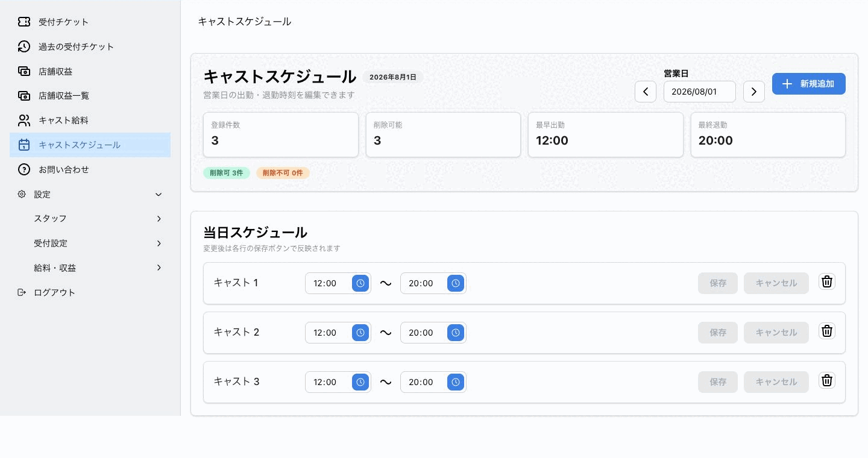868x458 pixels.
Task: Open 受付チケット in the sidebar
Action: click(x=90, y=22)
